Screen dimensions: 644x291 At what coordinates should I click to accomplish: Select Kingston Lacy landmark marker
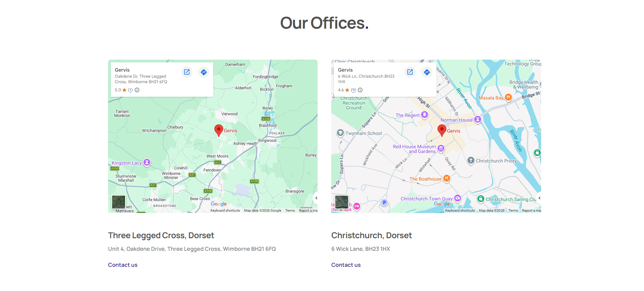click(147, 163)
